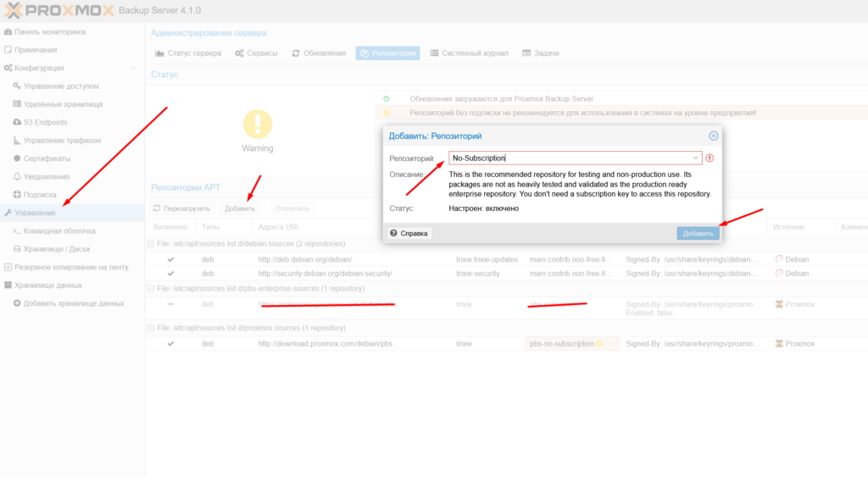Click the warning icon on pbs-no-subscription
The width and height of the screenshot is (868, 477).
coord(598,344)
